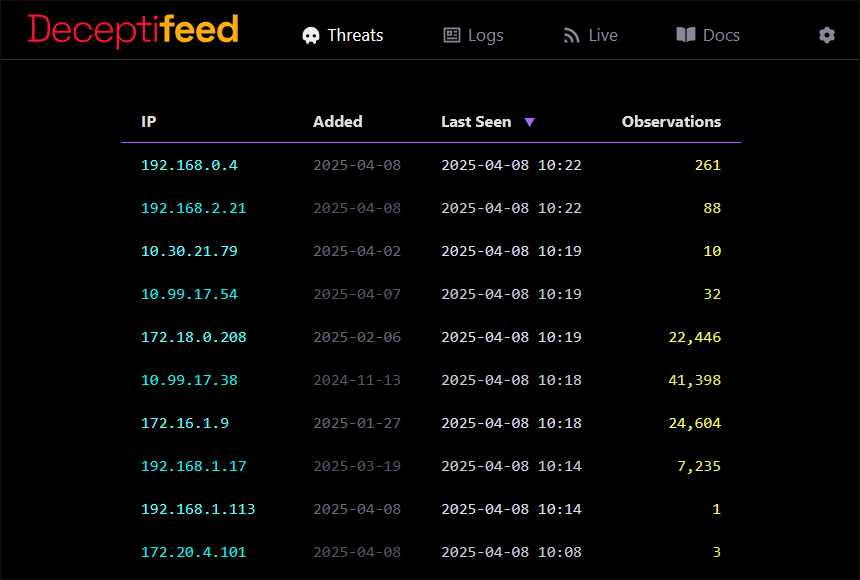Open details for IP 10.99.17.38
860x580 pixels.
(x=189, y=380)
